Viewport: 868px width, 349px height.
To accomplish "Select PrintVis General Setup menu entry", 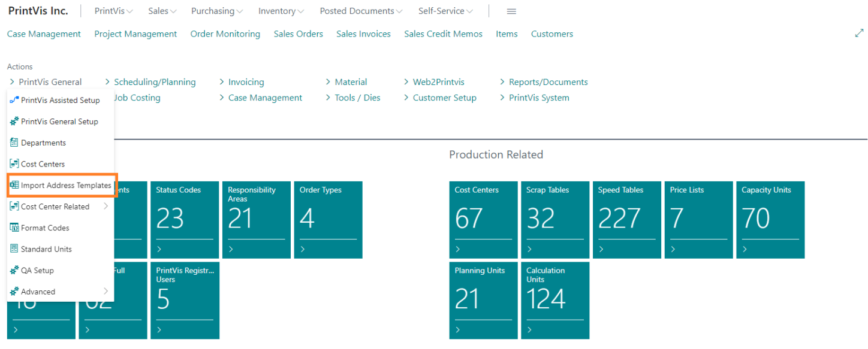I will (x=61, y=122).
